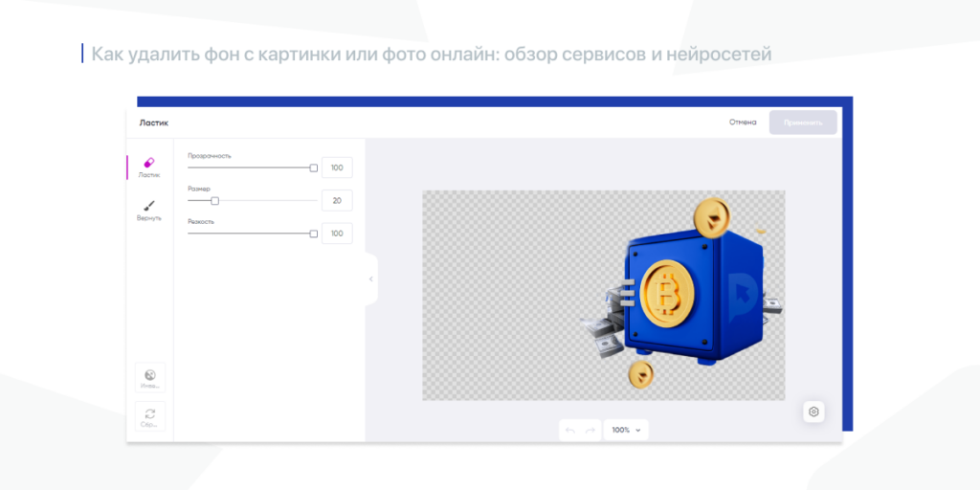Image resolution: width=980 pixels, height=490 pixels.
Task: Click the Ластик panel title
Action: point(154,122)
